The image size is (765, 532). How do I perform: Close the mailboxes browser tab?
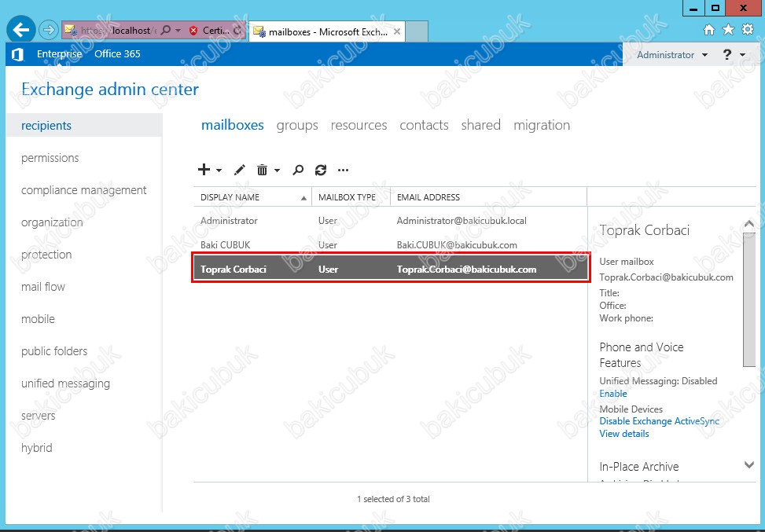397,31
